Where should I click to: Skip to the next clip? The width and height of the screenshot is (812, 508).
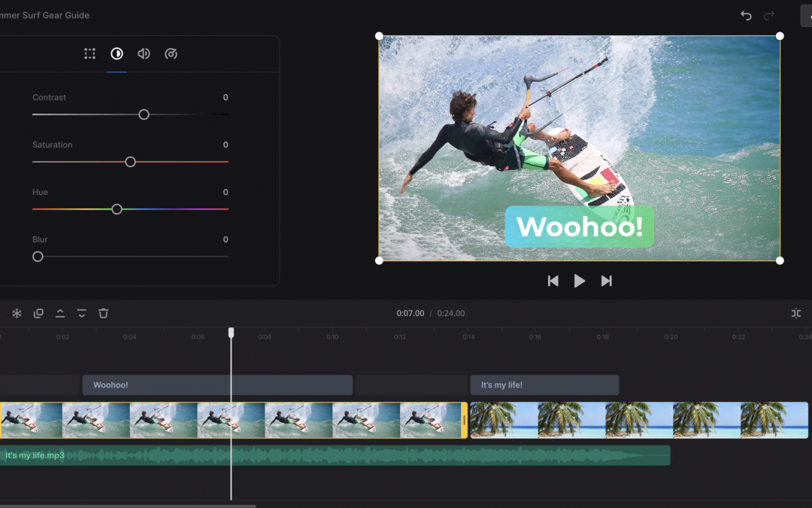click(606, 281)
